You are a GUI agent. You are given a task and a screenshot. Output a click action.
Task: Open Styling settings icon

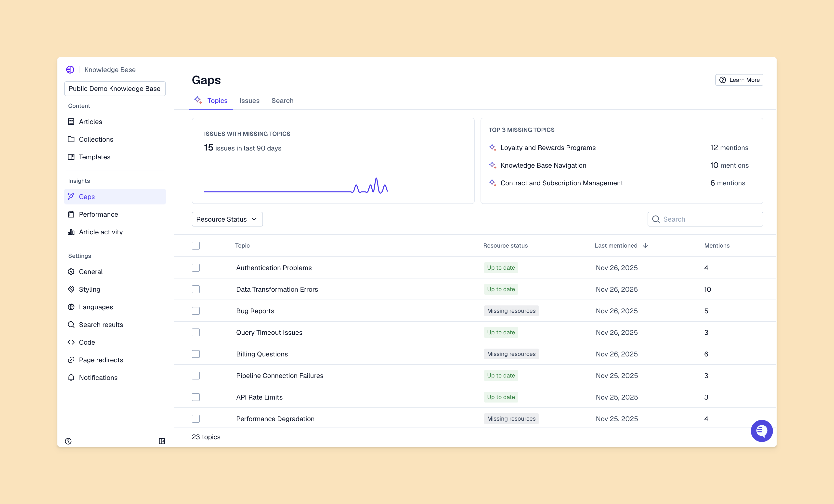coord(71,289)
